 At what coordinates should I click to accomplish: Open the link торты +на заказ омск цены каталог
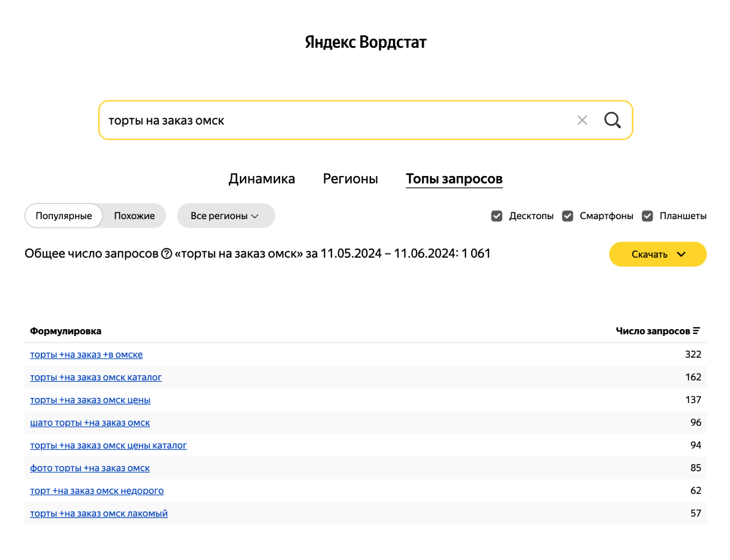(108, 446)
